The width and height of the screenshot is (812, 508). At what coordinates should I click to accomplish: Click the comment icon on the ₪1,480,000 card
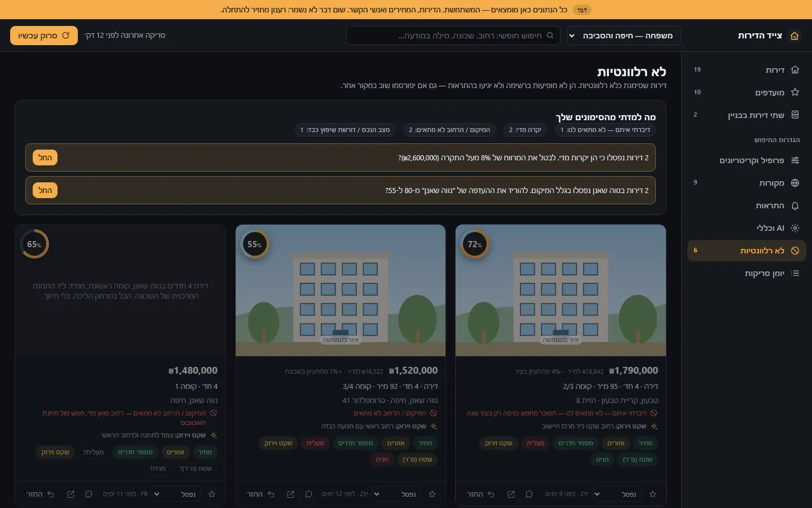tap(89, 494)
